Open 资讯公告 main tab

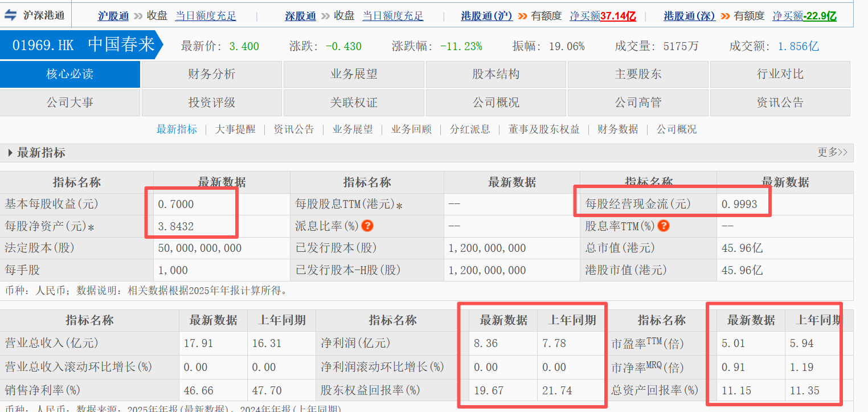click(780, 103)
